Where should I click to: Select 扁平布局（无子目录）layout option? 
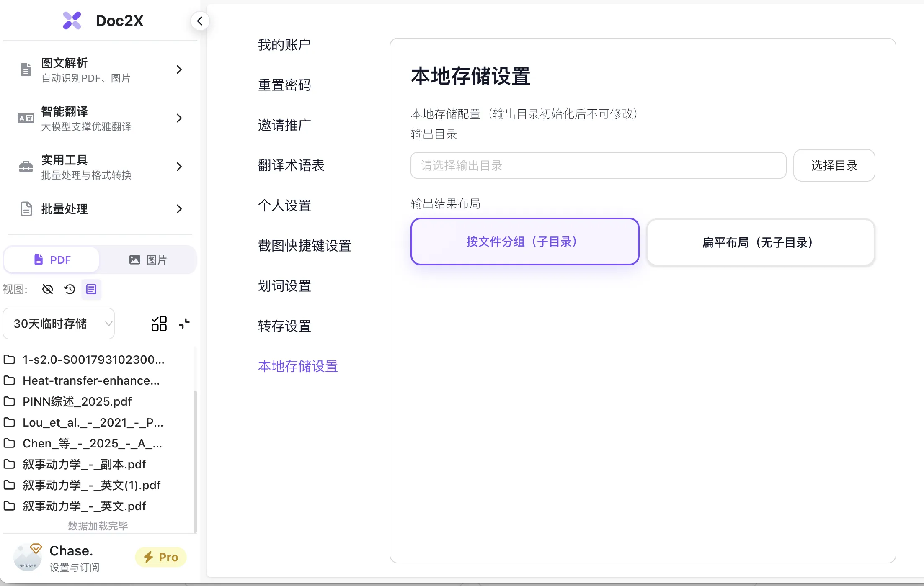761,242
